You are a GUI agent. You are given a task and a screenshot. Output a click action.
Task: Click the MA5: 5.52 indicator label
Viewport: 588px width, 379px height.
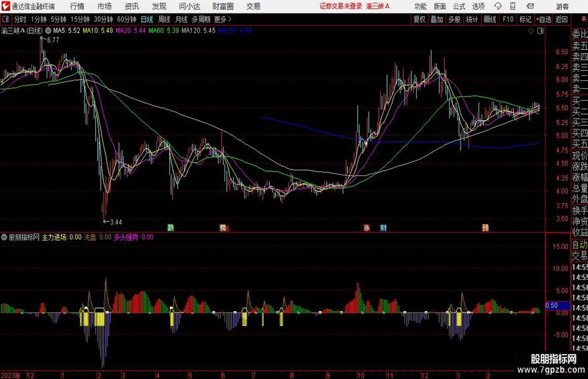(67, 30)
